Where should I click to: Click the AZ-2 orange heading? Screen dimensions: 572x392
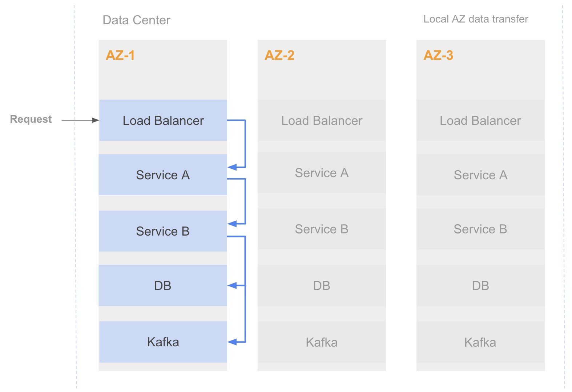coord(279,55)
